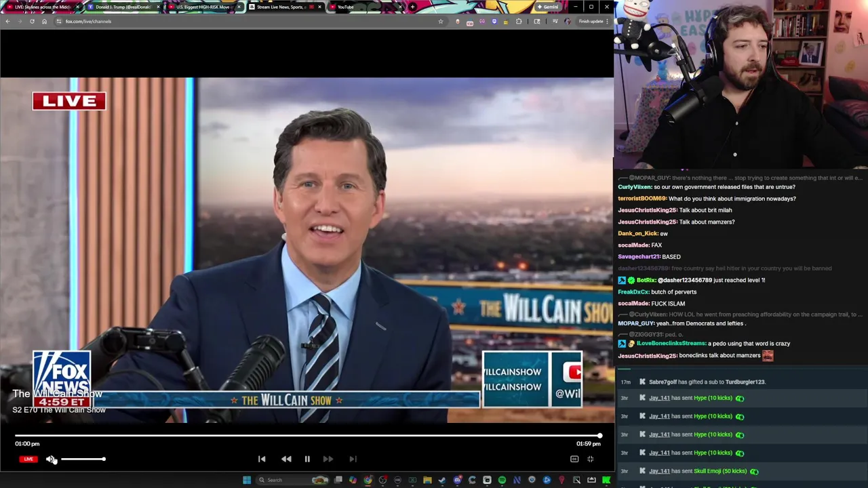868x488 pixels.
Task: Click the Fox News logo overlay
Action: 61,378
